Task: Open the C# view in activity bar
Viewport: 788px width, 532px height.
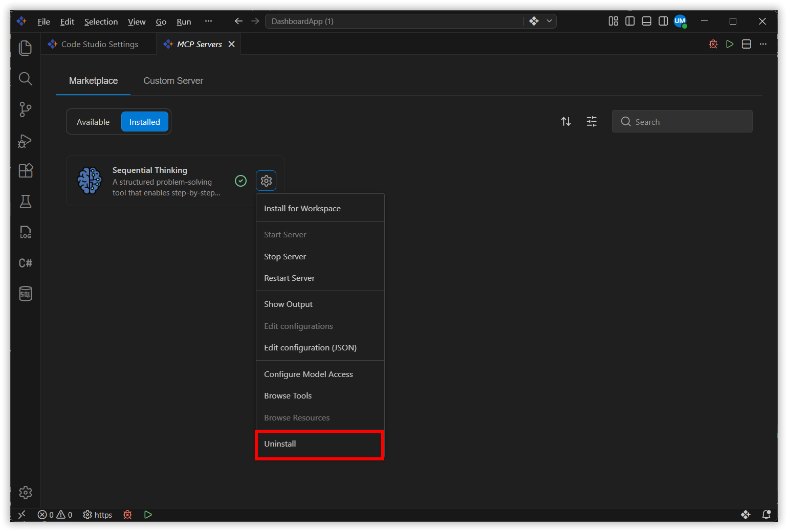Action: 26,263
